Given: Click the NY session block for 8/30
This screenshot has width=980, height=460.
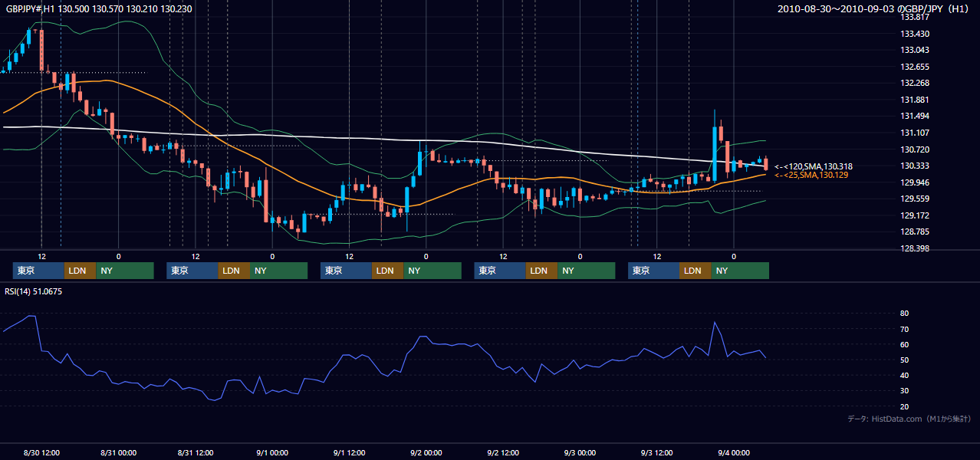Looking at the screenshot, I should (125, 271).
